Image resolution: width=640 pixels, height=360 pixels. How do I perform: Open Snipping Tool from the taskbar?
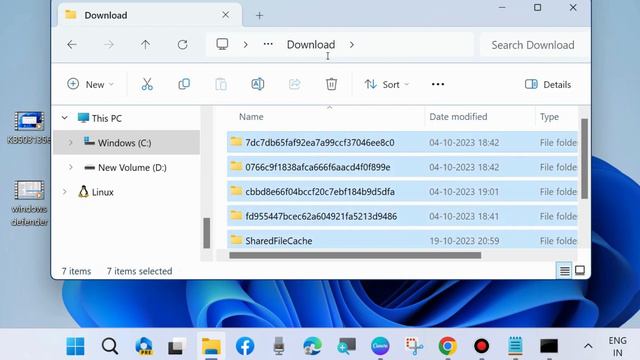click(414, 346)
